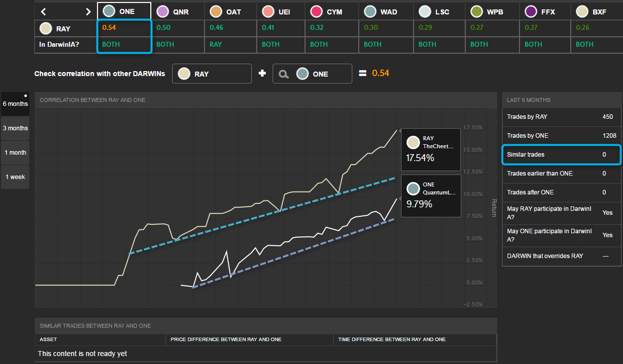Switch to the 3 months period
The width and height of the screenshot is (623, 364).
(x=15, y=128)
